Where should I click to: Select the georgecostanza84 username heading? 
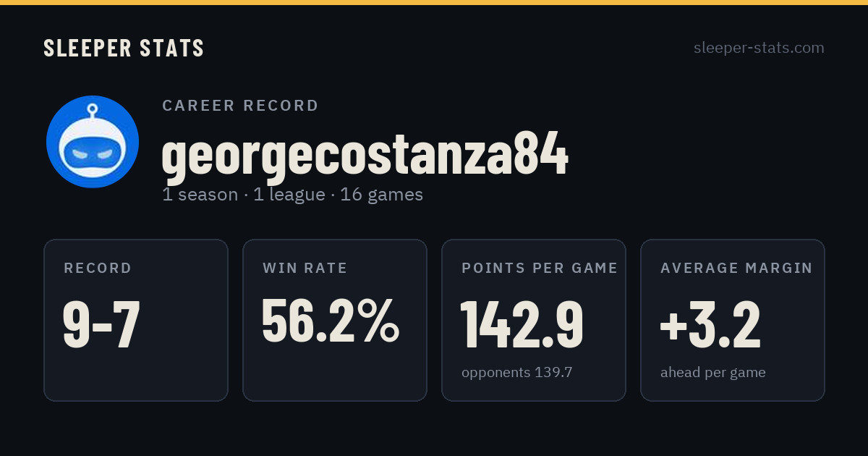365,155
